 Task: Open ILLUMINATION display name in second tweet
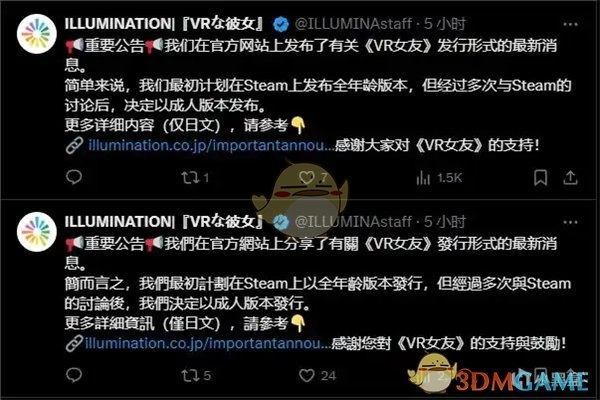pyautogui.click(x=164, y=222)
